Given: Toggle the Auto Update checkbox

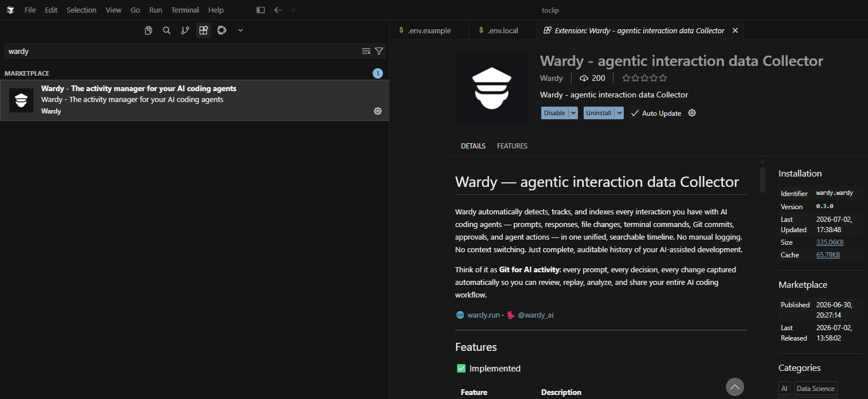Looking at the screenshot, I should click(x=635, y=113).
